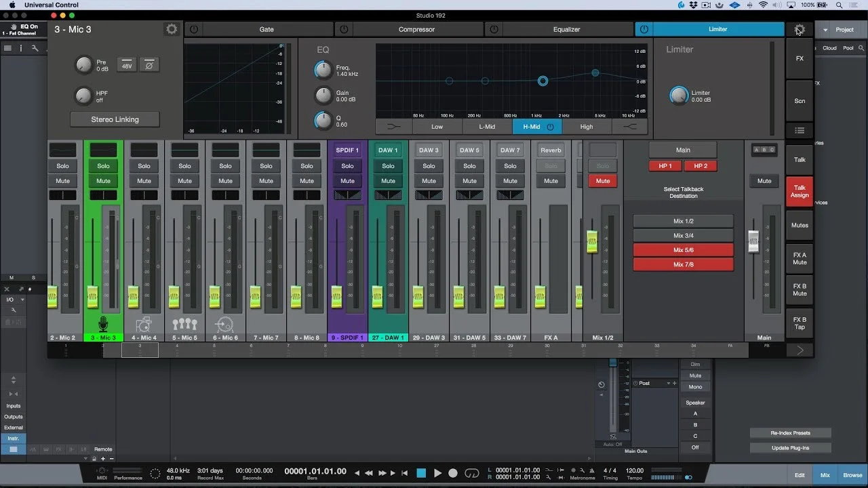Switch to the Browse view
The image size is (868, 488).
pos(852,475)
